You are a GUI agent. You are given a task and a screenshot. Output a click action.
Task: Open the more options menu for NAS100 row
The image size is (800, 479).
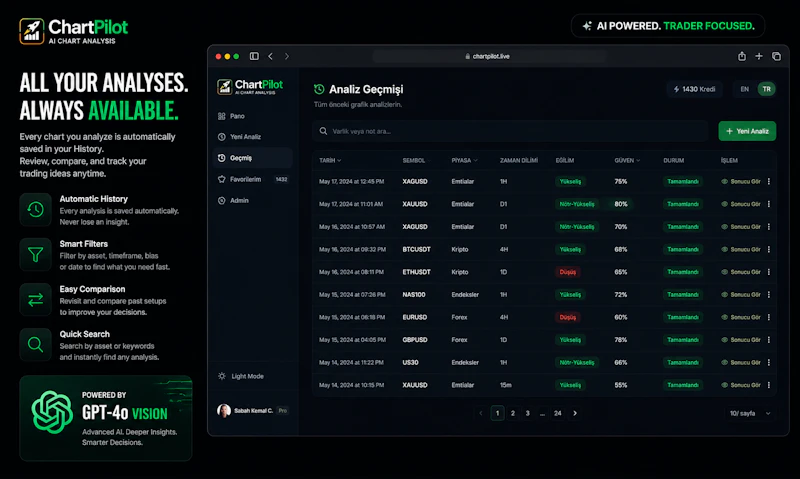(769, 294)
